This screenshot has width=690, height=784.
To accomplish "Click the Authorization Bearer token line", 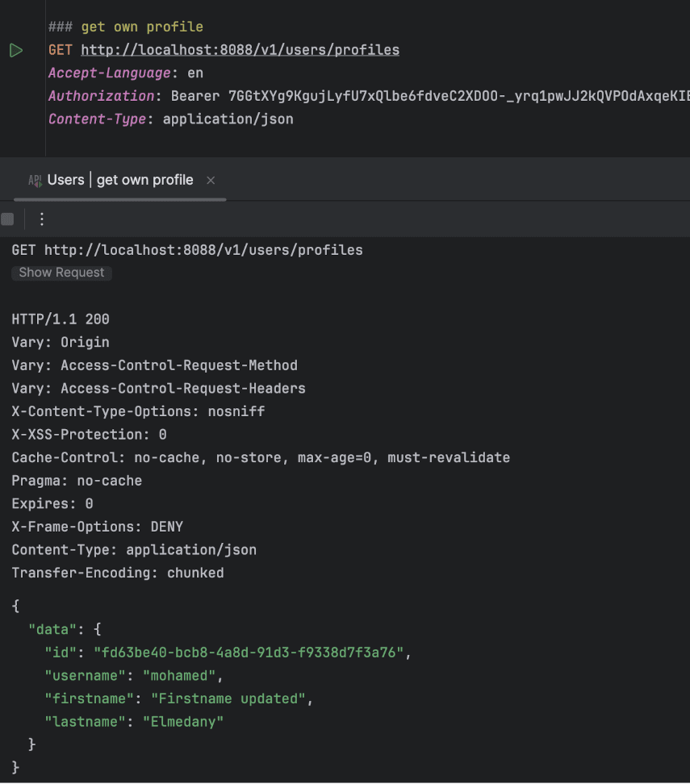I will click(369, 96).
